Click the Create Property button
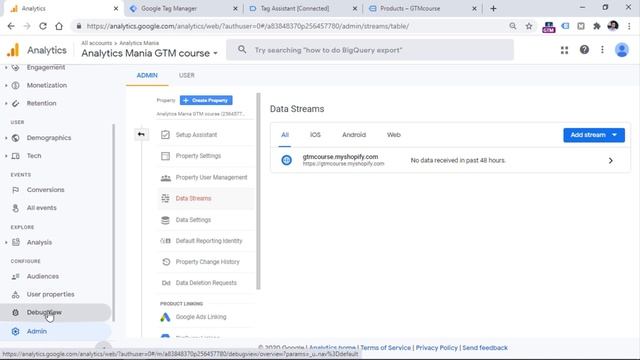 [x=206, y=100]
